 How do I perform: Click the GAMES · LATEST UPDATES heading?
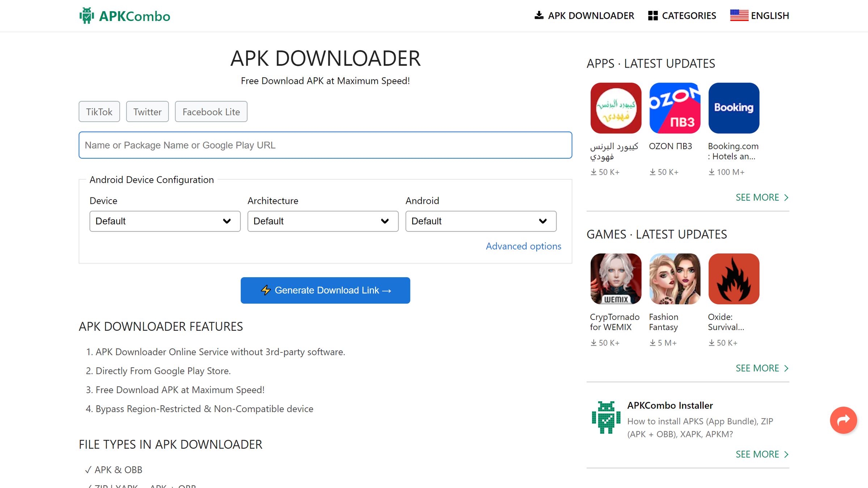pyautogui.click(x=656, y=234)
